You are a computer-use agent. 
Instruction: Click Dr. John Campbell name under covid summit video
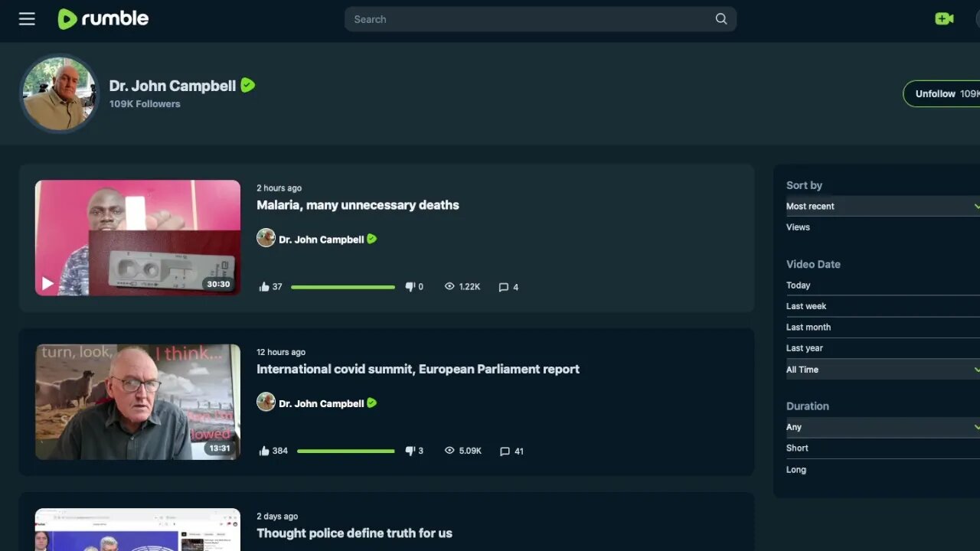[x=322, y=403]
